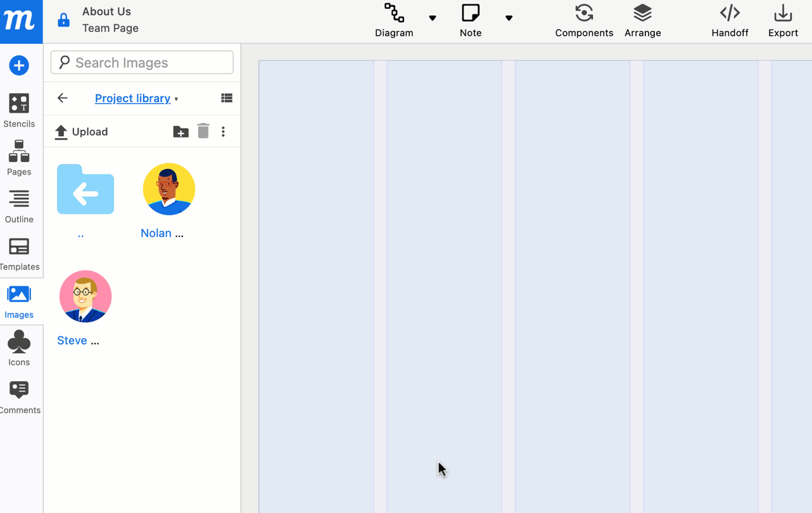This screenshot has width=812, height=513.
Task: Click the Upload button
Action: tap(81, 131)
